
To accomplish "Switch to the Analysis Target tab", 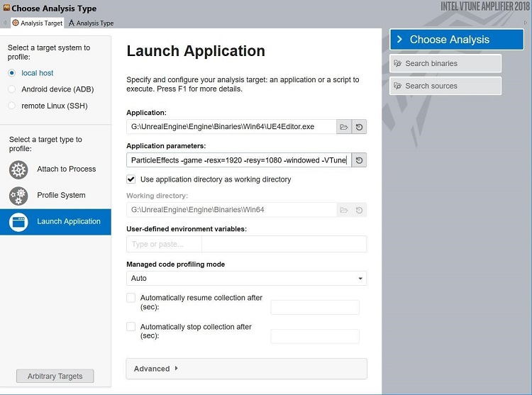I will click(38, 23).
